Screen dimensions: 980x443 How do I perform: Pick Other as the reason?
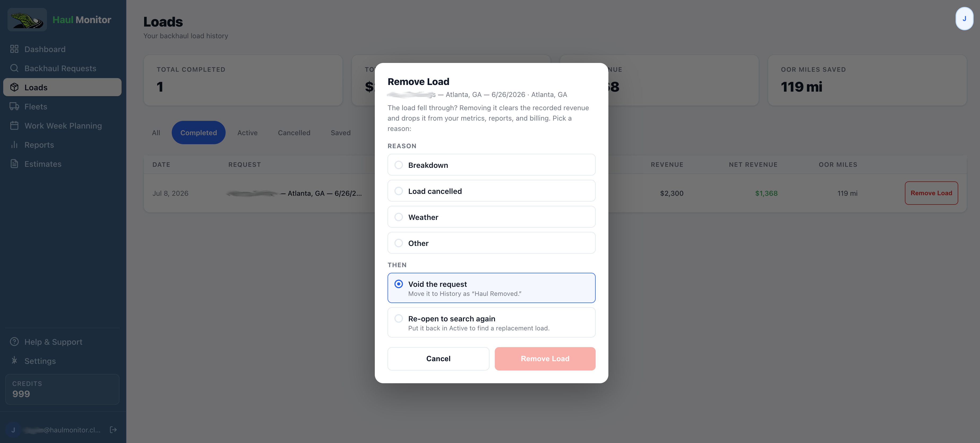pyautogui.click(x=491, y=243)
